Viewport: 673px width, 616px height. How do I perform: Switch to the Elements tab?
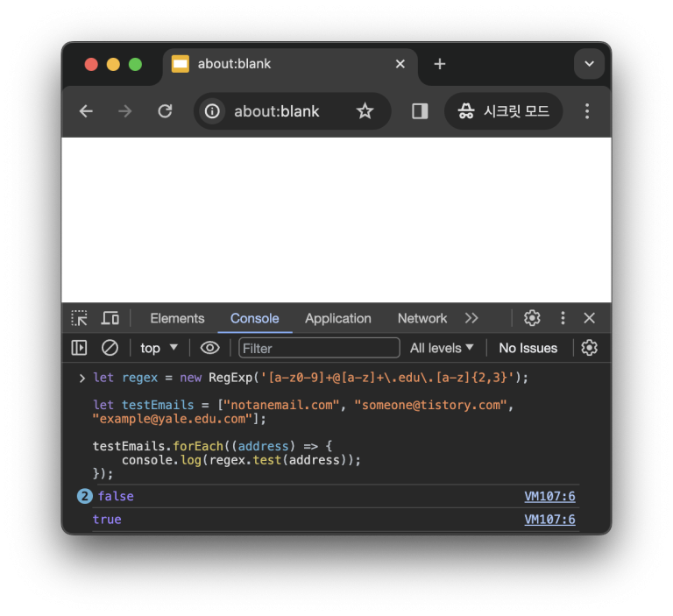(177, 318)
